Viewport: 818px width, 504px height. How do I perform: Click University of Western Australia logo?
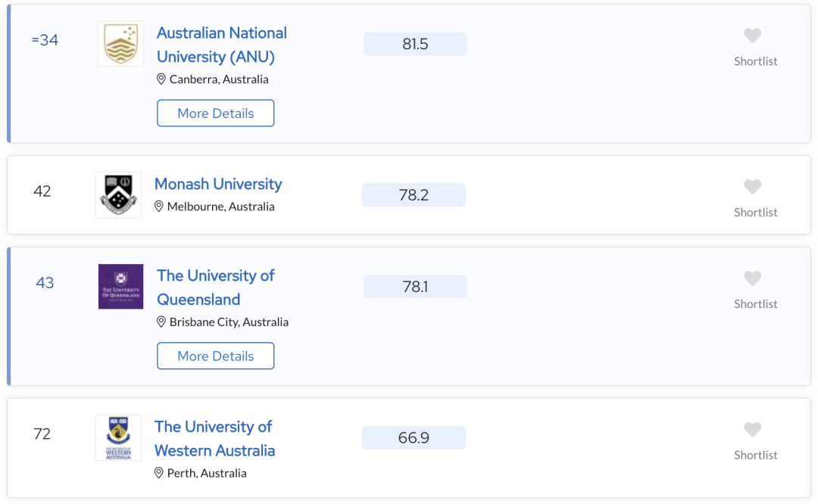tap(118, 437)
